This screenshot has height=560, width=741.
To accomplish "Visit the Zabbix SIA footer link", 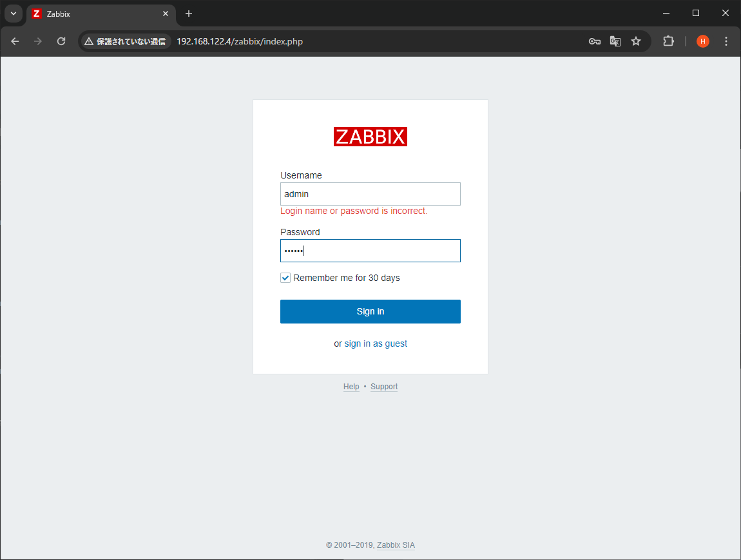I will click(x=396, y=545).
